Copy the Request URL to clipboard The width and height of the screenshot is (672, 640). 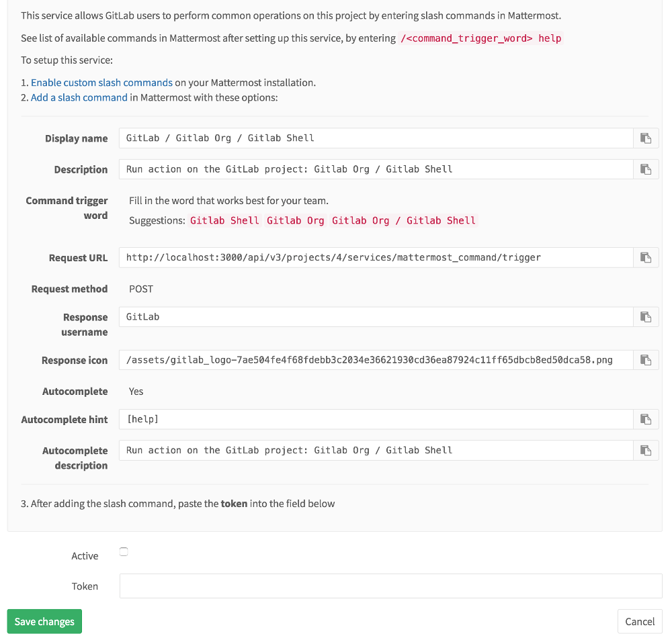point(646,257)
